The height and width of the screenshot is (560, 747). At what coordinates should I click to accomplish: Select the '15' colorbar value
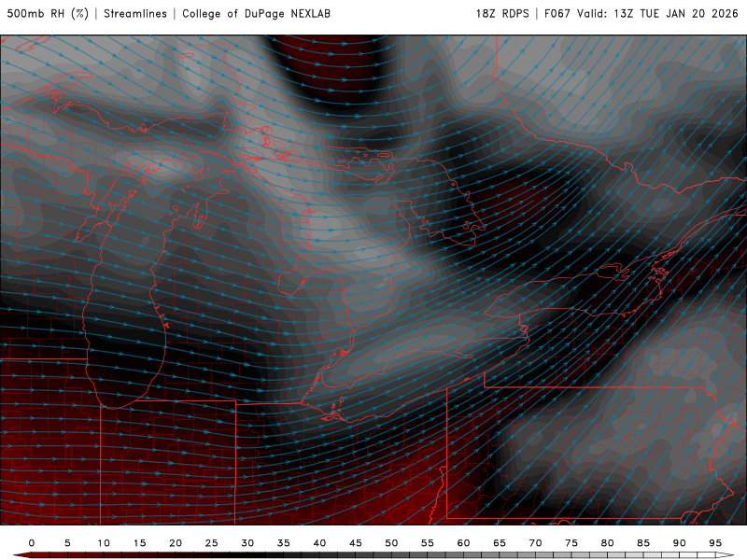pos(139,543)
